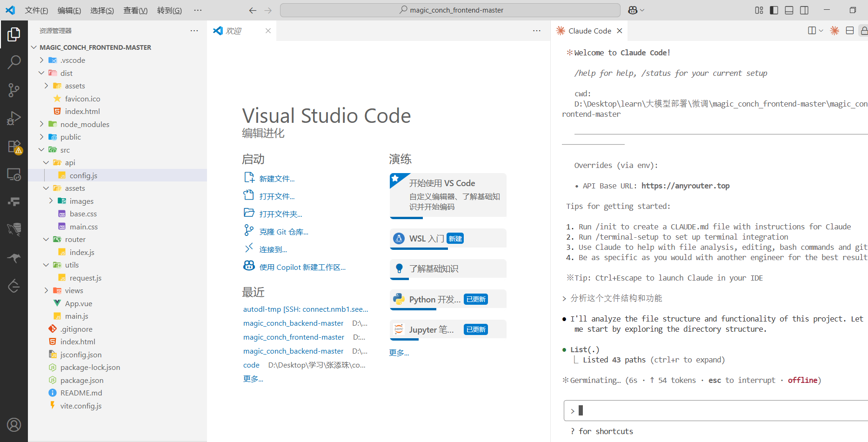Open App.vue file

[79, 303]
